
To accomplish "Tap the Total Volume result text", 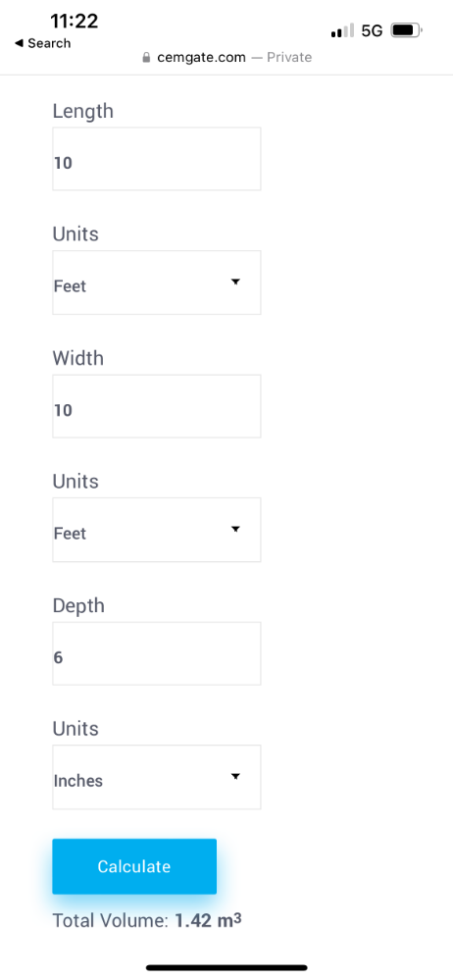I will [147, 920].
